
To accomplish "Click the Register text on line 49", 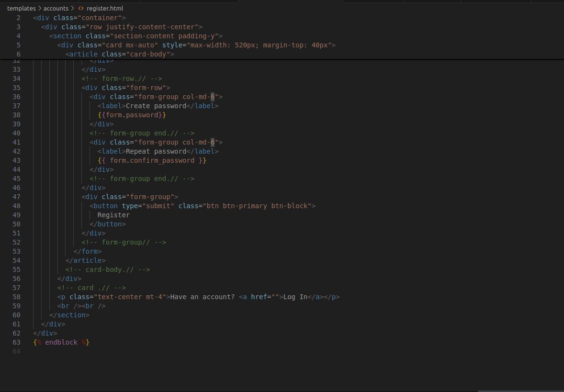I will [113, 215].
